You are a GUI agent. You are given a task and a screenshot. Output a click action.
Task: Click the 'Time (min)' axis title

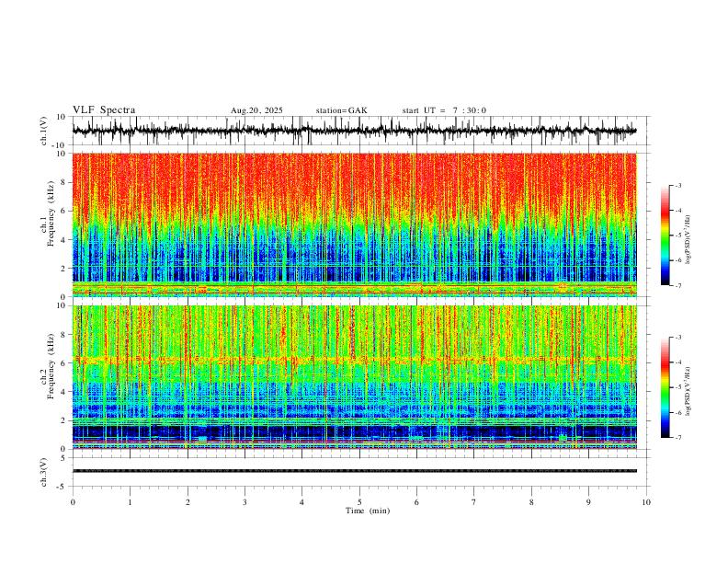368,511
